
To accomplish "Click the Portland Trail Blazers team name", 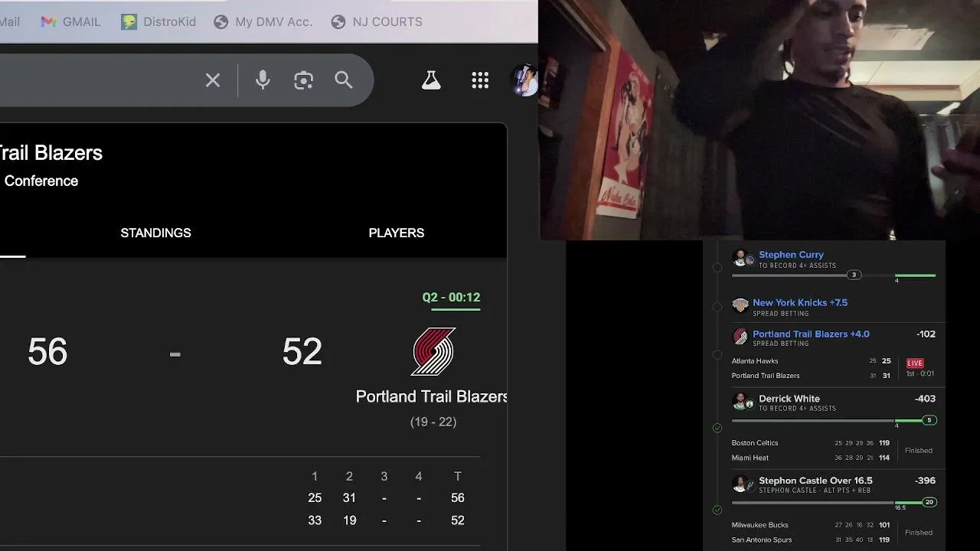I will coord(431,396).
